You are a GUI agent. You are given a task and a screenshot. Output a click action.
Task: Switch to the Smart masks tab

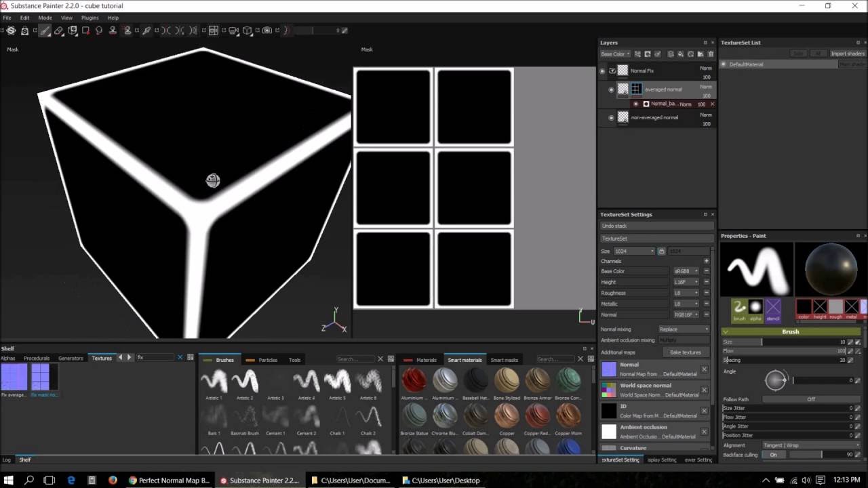504,360
